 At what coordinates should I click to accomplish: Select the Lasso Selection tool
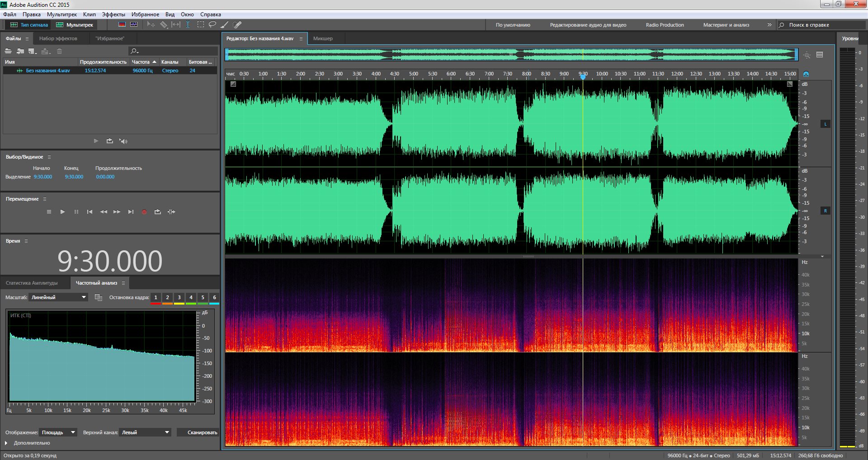click(x=212, y=24)
